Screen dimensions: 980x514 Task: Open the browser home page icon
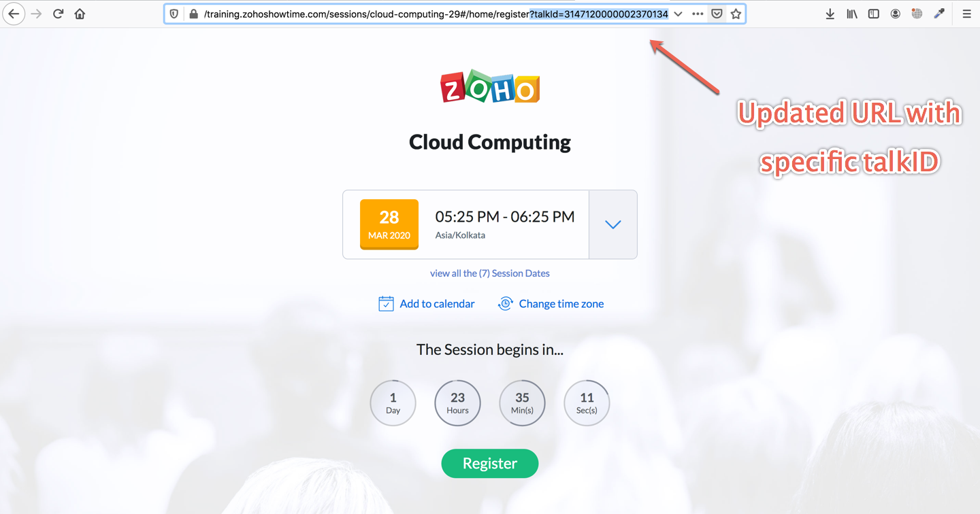click(80, 14)
